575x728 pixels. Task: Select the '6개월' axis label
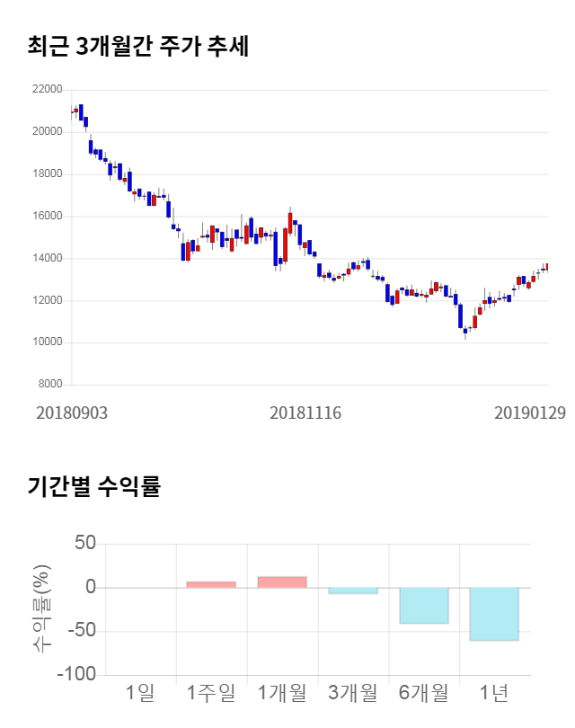click(423, 693)
